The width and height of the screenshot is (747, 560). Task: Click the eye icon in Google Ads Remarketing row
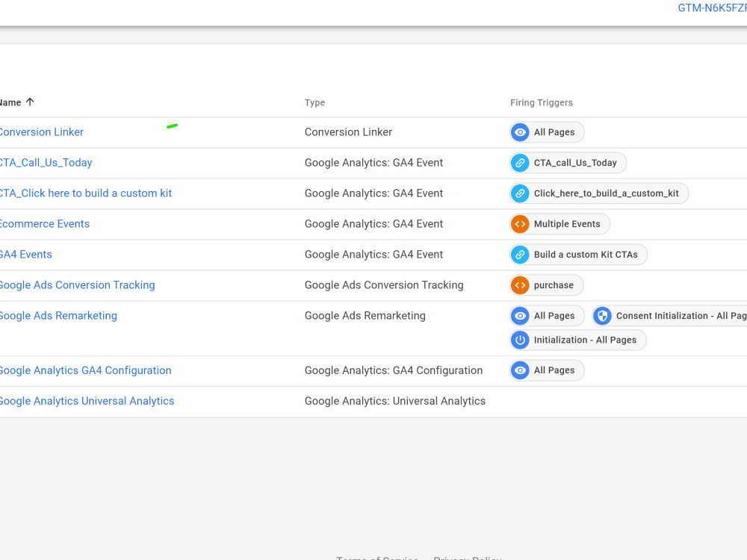point(520,316)
